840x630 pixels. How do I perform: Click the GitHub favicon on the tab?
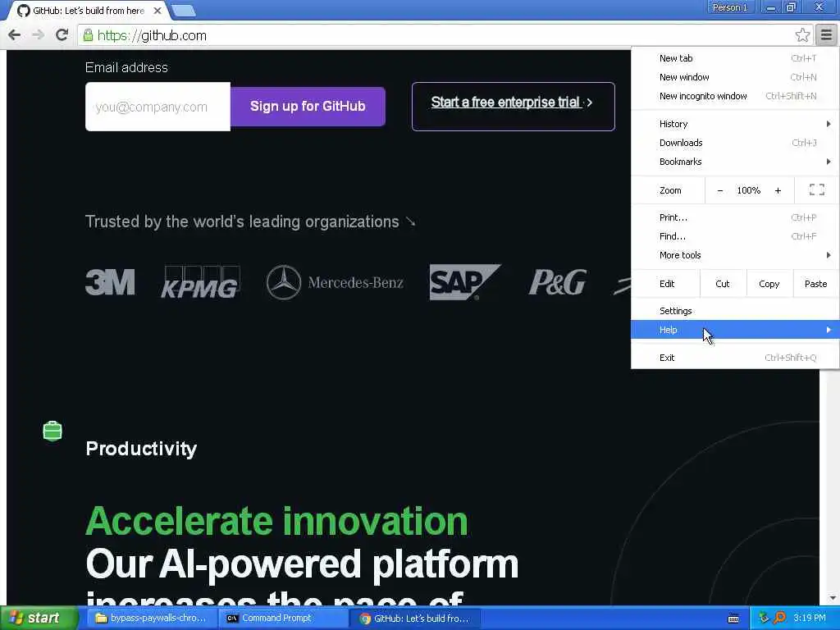[24, 10]
